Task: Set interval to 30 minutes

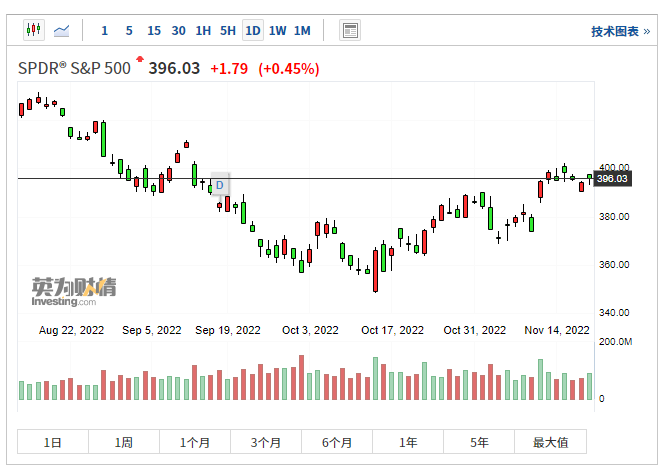Action: pos(178,31)
